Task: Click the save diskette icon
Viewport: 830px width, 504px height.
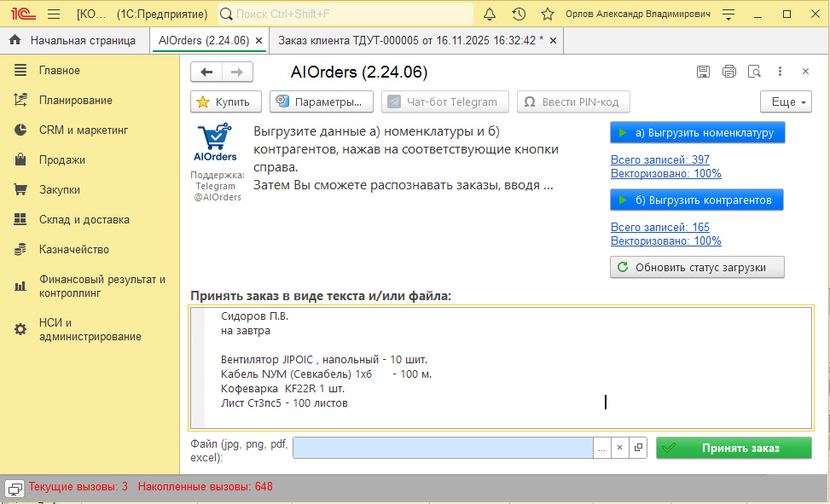Action: click(x=703, y=72)
